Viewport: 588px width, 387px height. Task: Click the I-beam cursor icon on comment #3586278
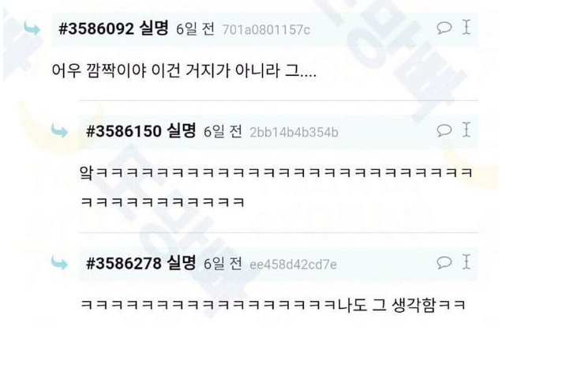[466, 262]
